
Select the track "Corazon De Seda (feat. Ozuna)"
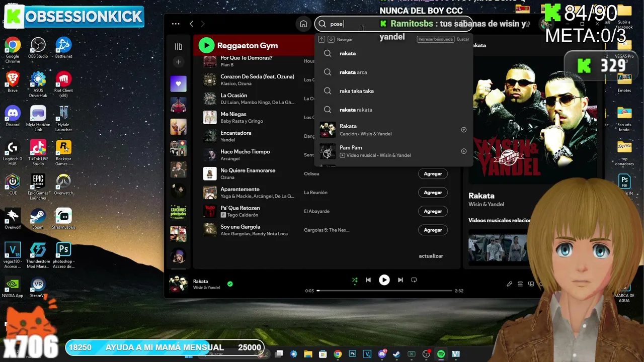pos(257,76)
